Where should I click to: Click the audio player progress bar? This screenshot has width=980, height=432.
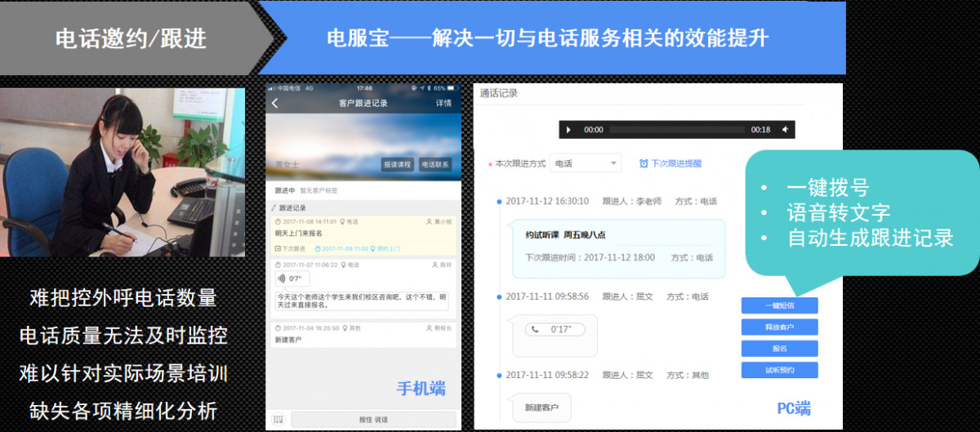pyautogui.click(x=678, y=130)
